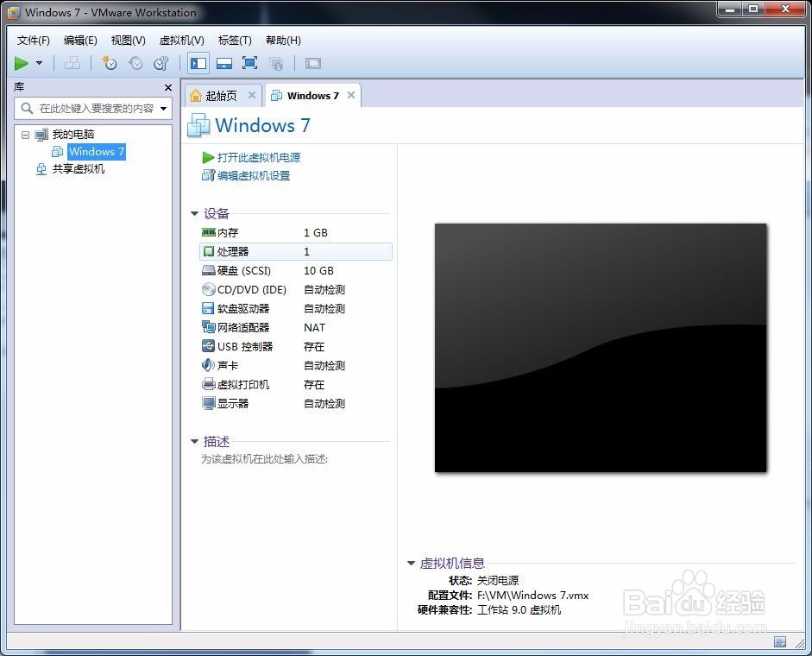
Task: Click the config file path F:\VM\Windows 7.vmx
Action: 533,596
